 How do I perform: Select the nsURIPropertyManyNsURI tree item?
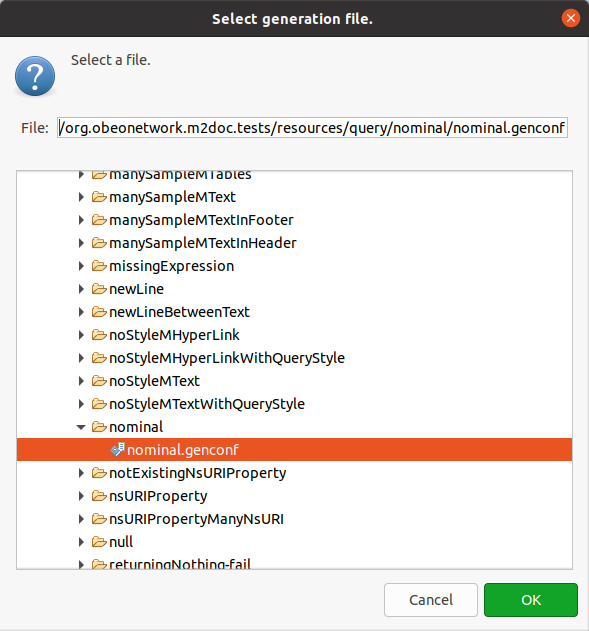coord(196,519)
